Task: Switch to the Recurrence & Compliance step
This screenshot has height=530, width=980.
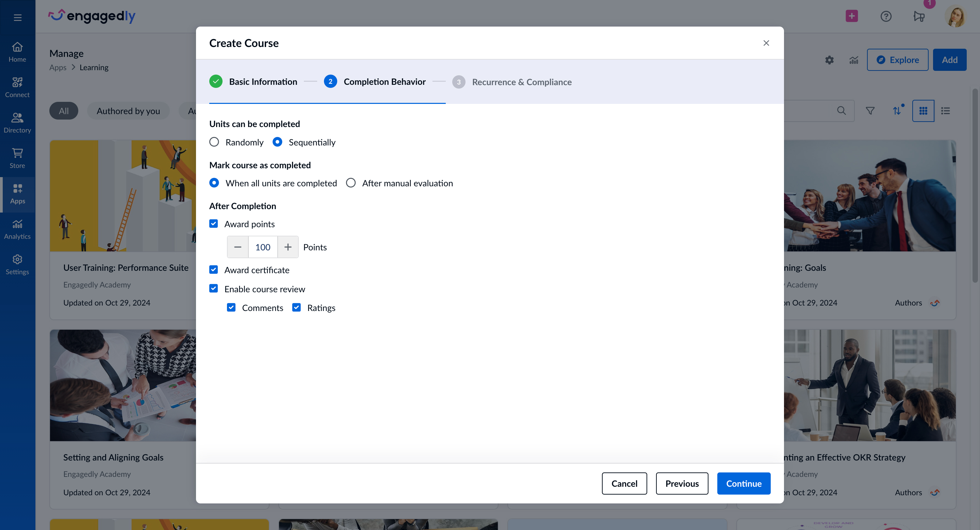Action: point(522,82)
